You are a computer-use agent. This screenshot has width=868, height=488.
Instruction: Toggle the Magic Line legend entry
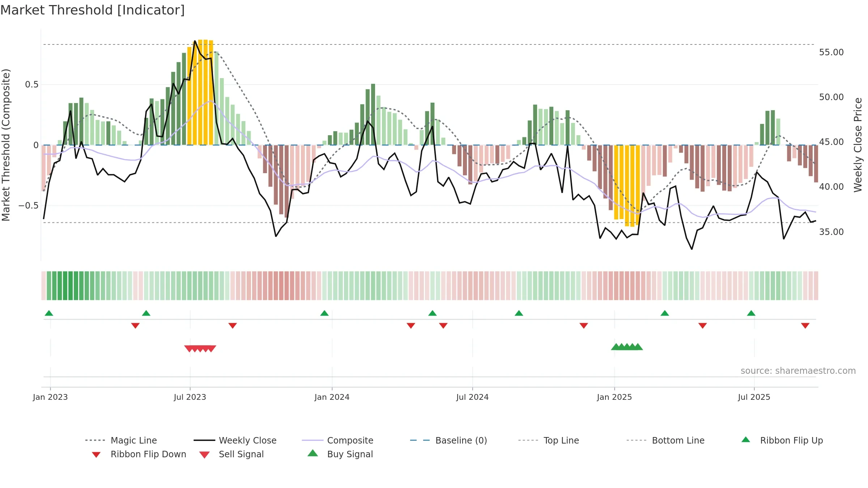(x=121, y=440)
